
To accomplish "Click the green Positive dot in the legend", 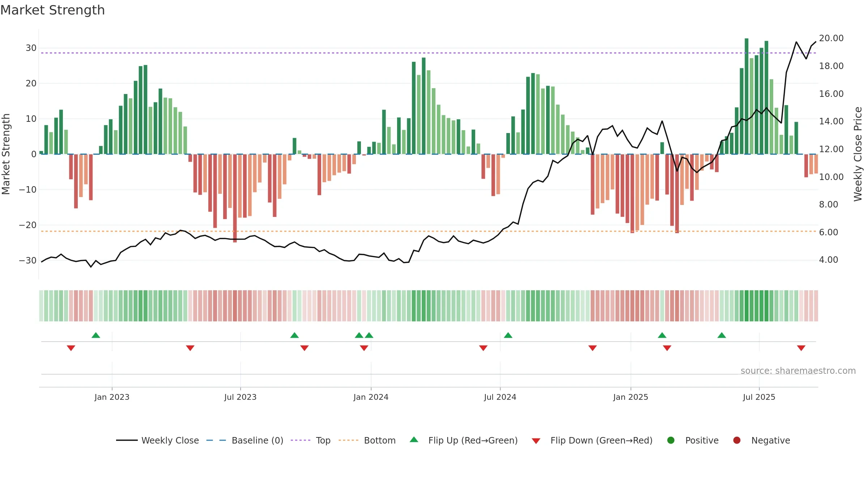I will (671, 440).
